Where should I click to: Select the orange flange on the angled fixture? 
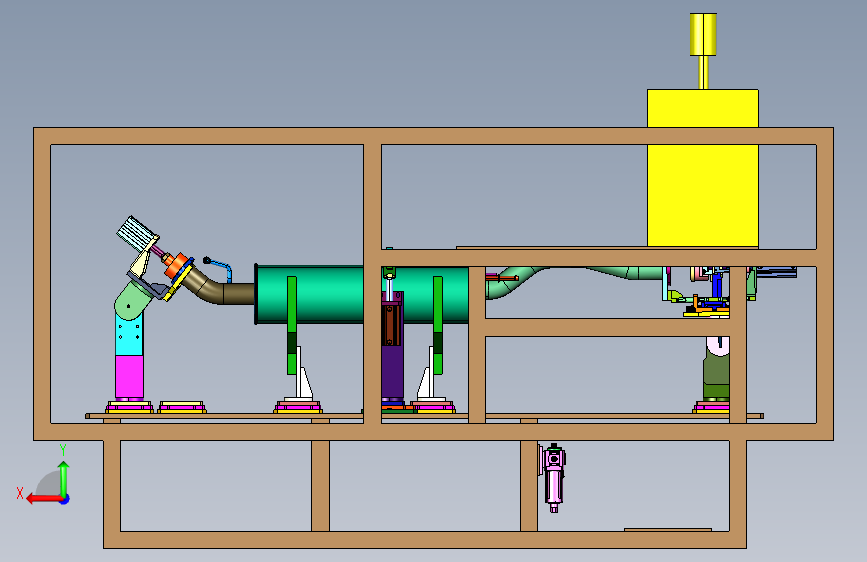pyautogui.click(x=176, y=265)
